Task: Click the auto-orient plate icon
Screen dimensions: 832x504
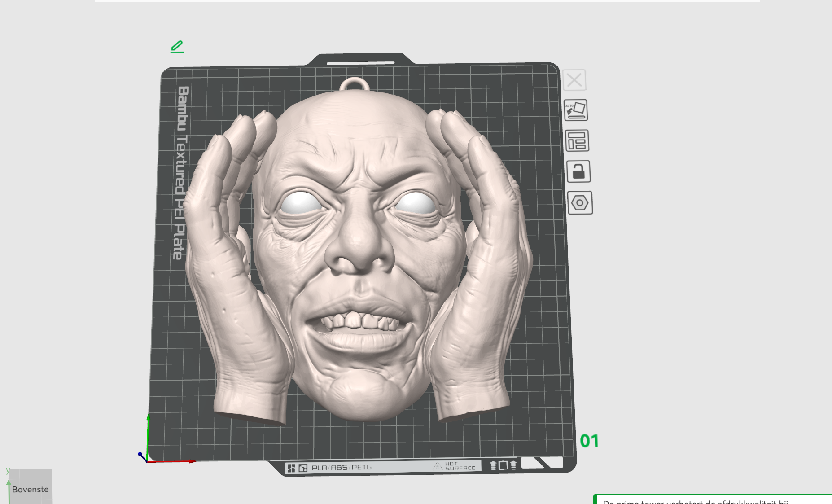Action: 576,110
